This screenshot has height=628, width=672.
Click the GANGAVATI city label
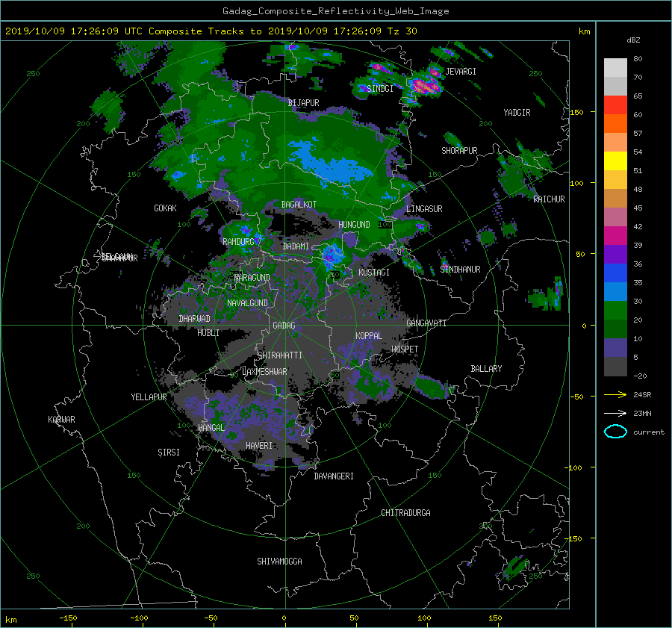pos(426,323)
